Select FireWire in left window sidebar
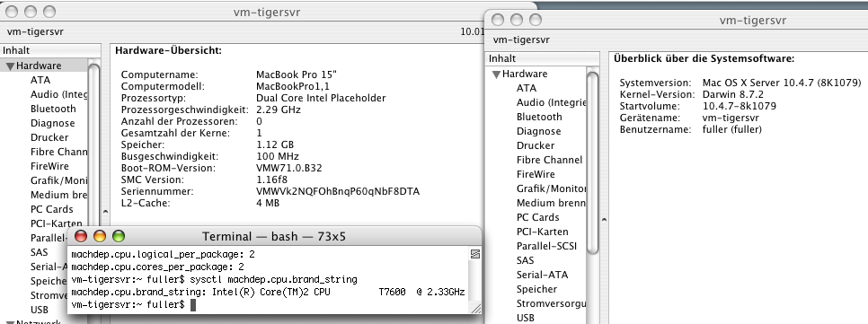Viewport: 868px width, 324px height. (x=49, y=166)
